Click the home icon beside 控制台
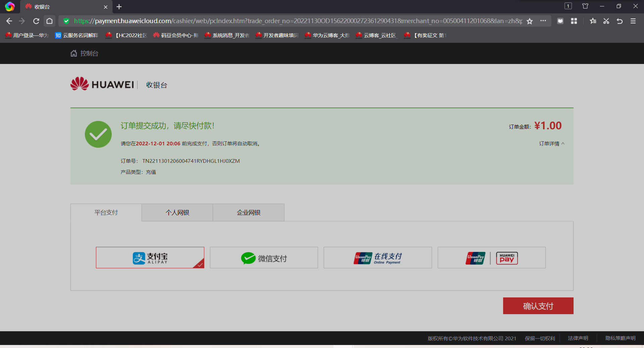 click(x=74, y=53)
